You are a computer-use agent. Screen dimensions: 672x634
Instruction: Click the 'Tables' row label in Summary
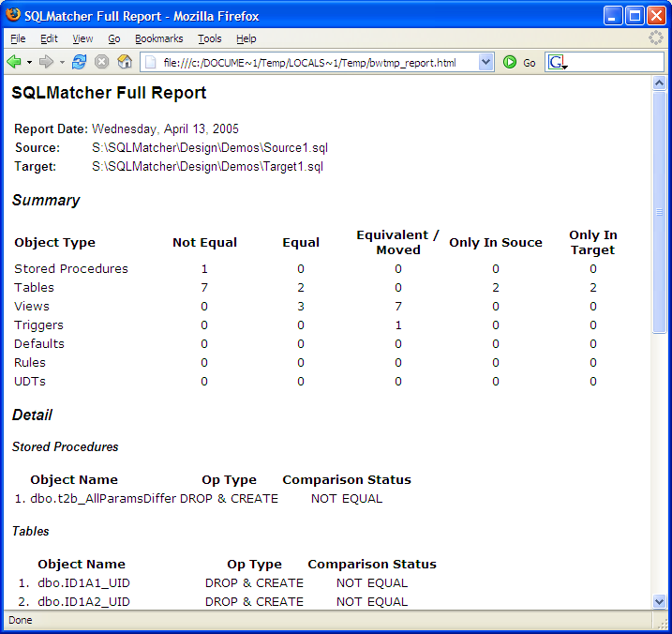[35, 288]
